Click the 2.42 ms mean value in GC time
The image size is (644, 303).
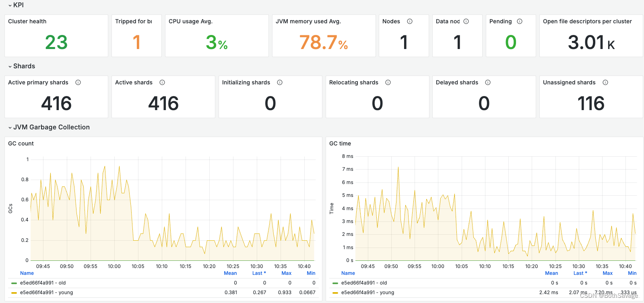click(549, 293)
